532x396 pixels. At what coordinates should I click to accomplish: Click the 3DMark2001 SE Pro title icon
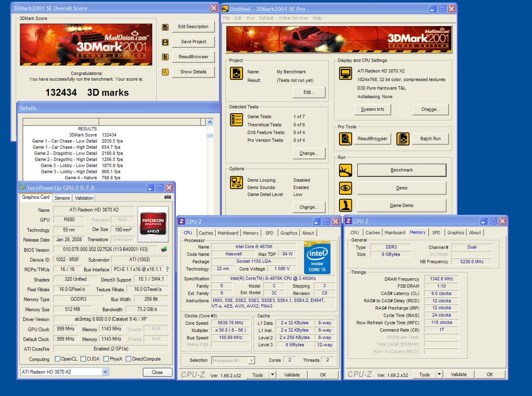click(225, 9)
